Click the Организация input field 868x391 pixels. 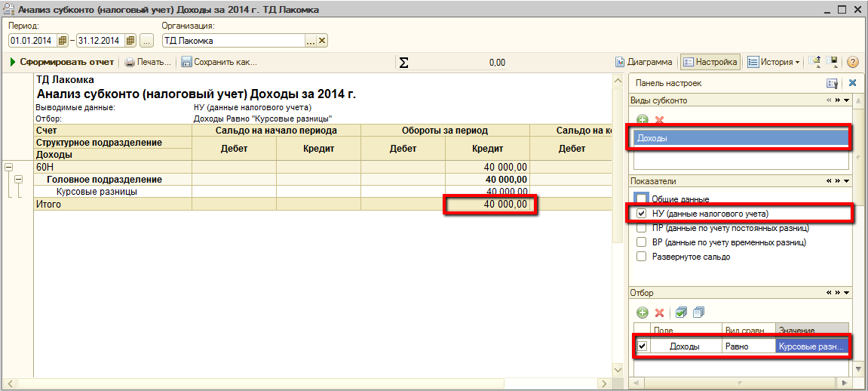(x=232, y=41)
